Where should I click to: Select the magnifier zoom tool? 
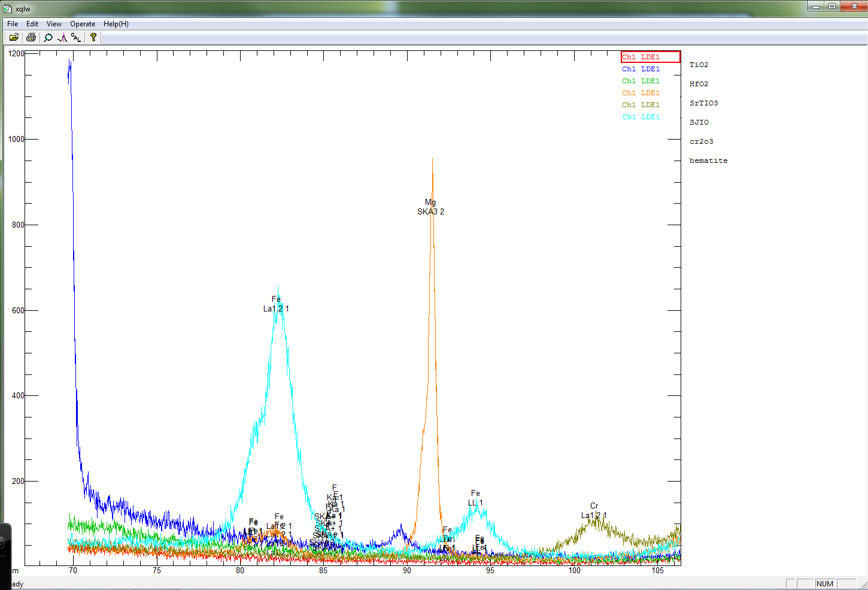(x=48, y=37)
